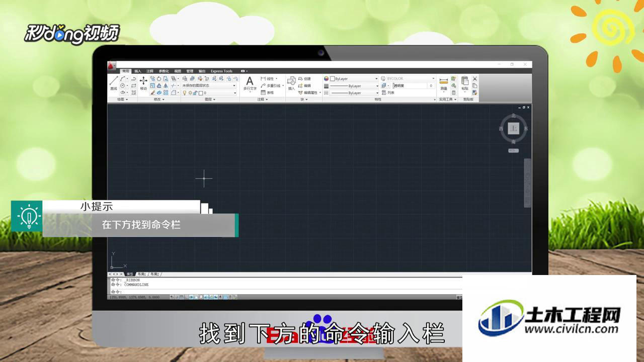
Task: Toggle the layer on/off lightbulb icon
Action: (x=185, y=93)
